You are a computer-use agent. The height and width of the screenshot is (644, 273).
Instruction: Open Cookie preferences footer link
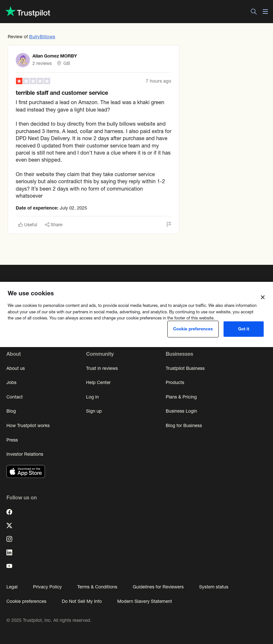(26, 601)
